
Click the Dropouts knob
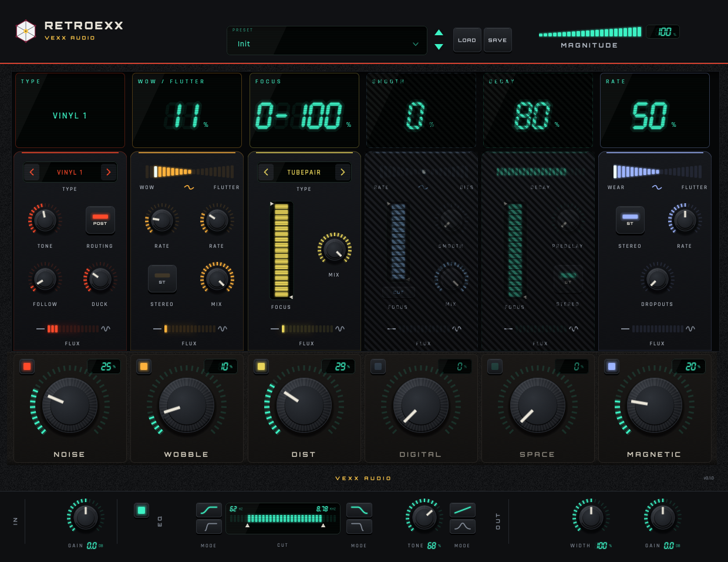coord(657,278)
